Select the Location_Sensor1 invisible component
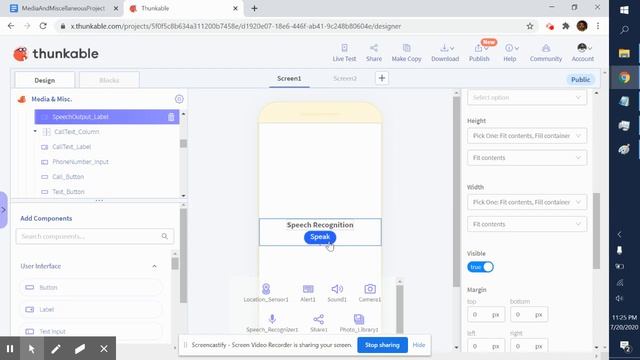 pyautogui.click(x=266, y=293)
